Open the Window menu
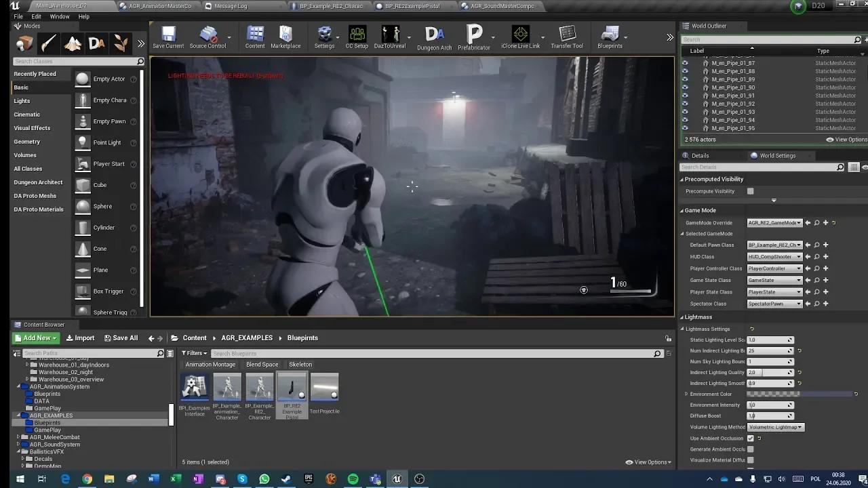 pos(59,16)
